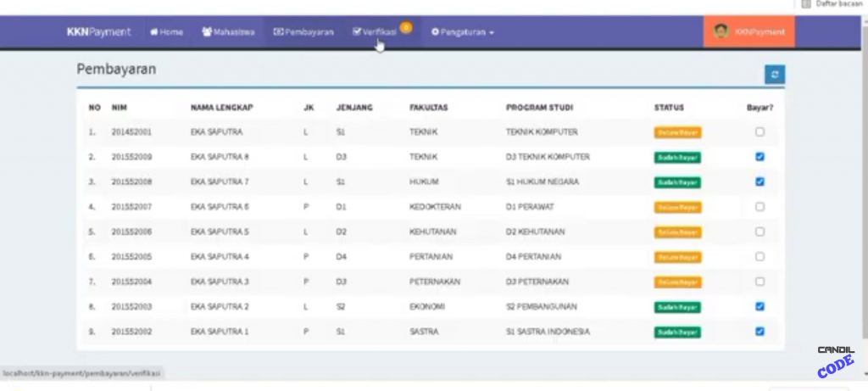The height and width of the screenshot is (391, 868).
Task: Uncheck Bayar box for EKA SAPUTRA 8
Action: click(x=759, y=156)
